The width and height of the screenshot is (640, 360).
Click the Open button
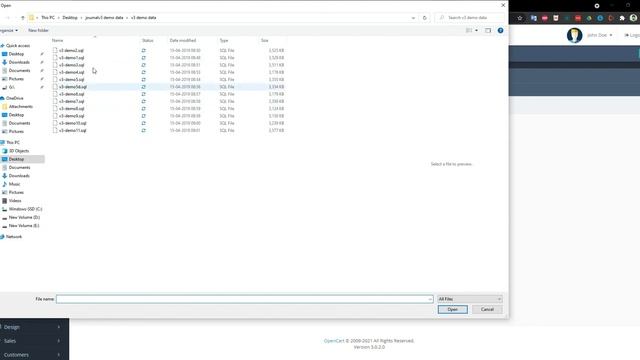coord(453,309)
